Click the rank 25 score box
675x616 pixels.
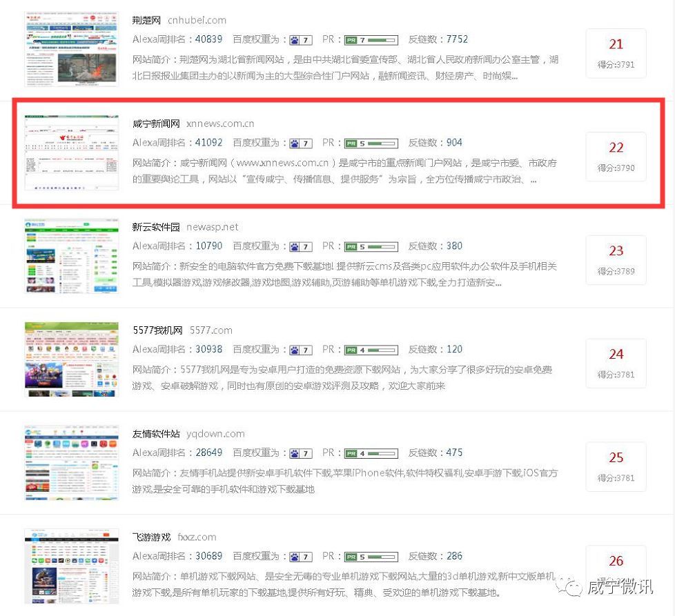(x=616, y=466)
